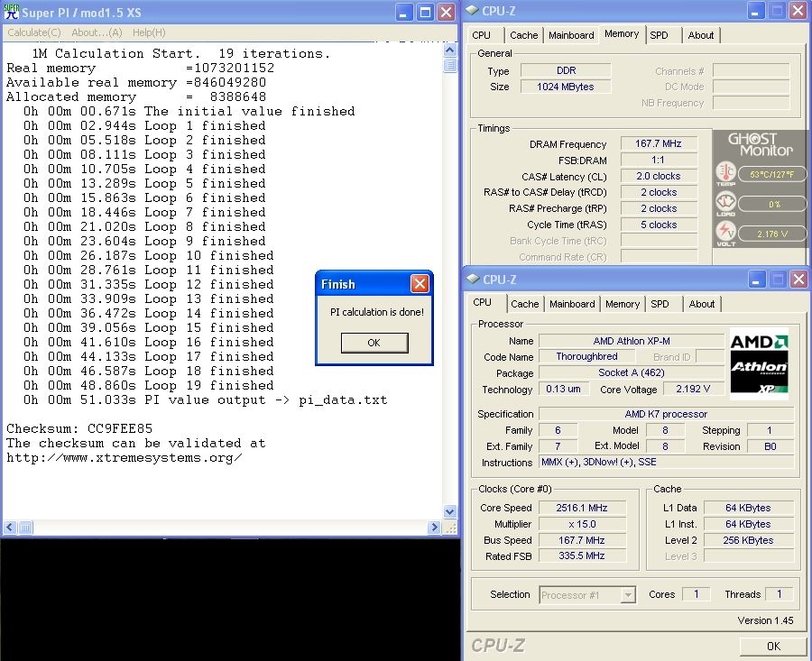812x661 pixels.
Task: Open Cache tab in lower CPU-Z
Action: click(x=524, y=304)
